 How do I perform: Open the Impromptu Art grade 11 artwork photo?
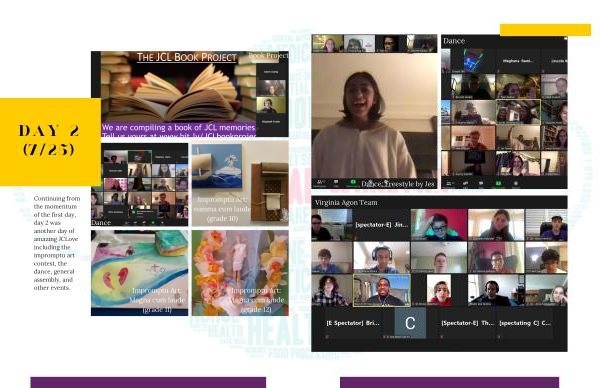click(x=140, y=273)
